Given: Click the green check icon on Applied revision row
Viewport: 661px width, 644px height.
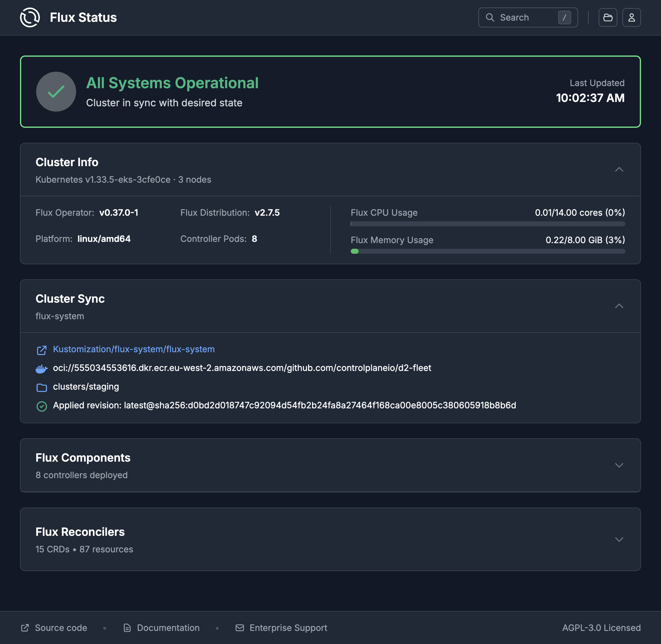Looking at the screenshot, I should point(41,406).
